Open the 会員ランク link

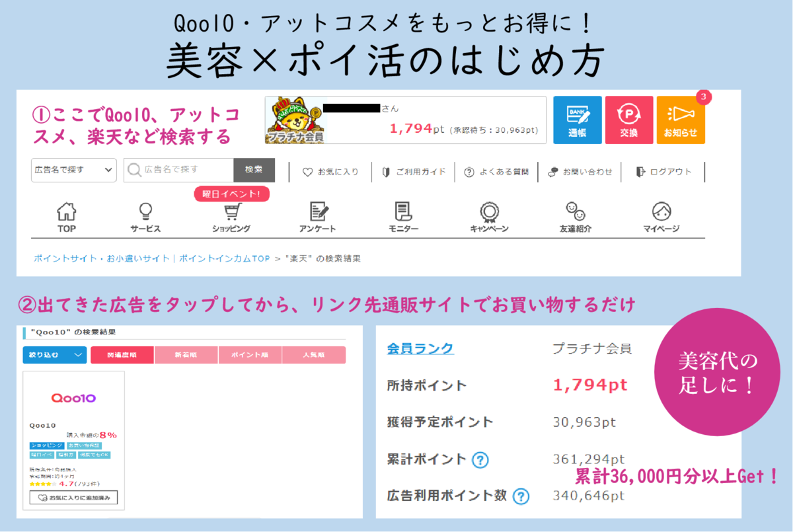(420, 348)
